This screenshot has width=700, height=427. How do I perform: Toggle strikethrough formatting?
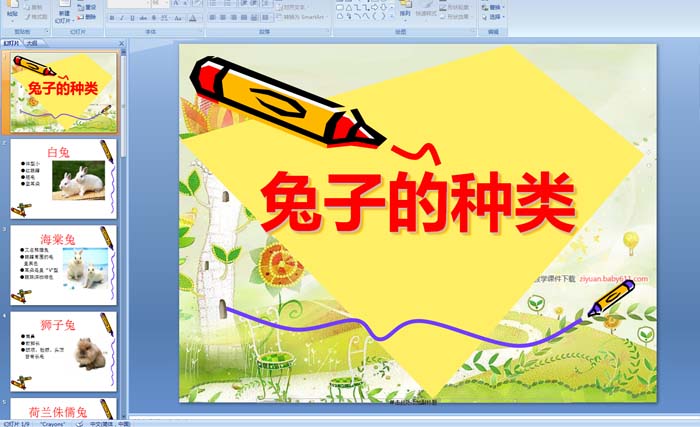143,18
